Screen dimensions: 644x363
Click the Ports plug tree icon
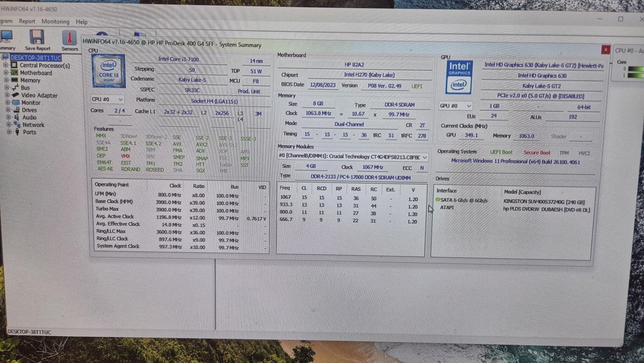pos(17,132)
